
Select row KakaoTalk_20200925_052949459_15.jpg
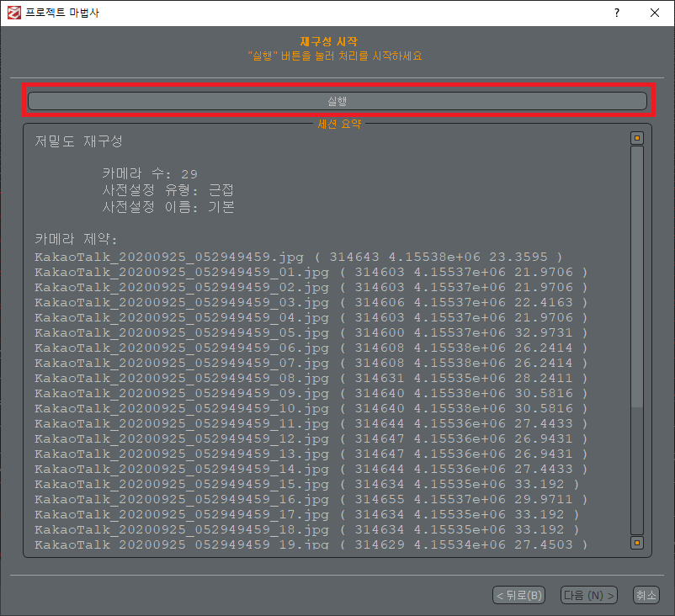[306, 484]
